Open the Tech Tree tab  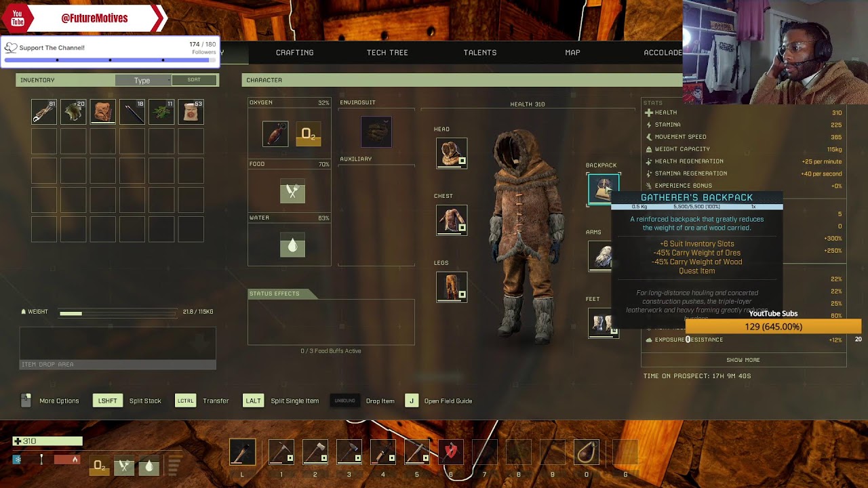[387, 52]
